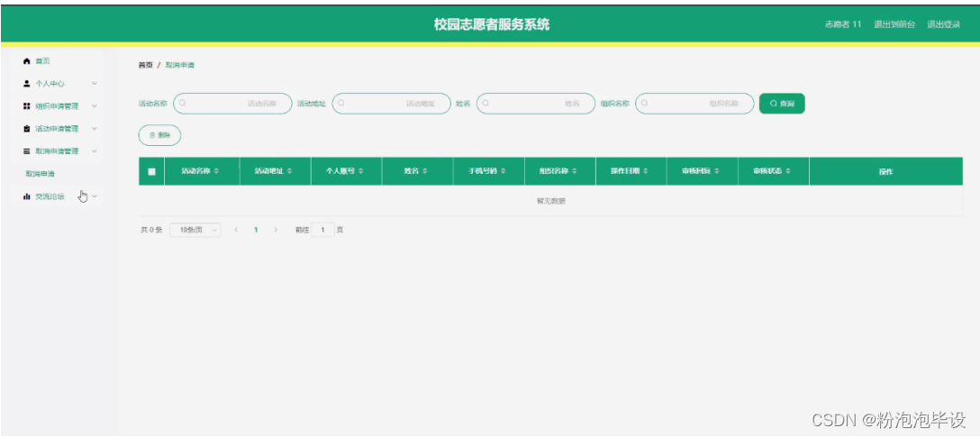This screenshot has width=980, height=437.
Task: Focus the 姓名 search input
Action: tap(536, 104)
